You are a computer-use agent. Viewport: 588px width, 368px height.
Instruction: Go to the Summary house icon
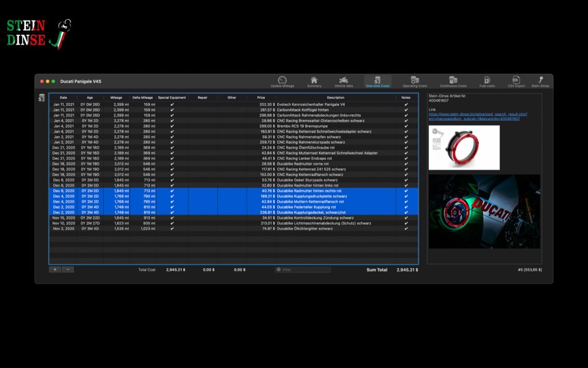[314, 82]
